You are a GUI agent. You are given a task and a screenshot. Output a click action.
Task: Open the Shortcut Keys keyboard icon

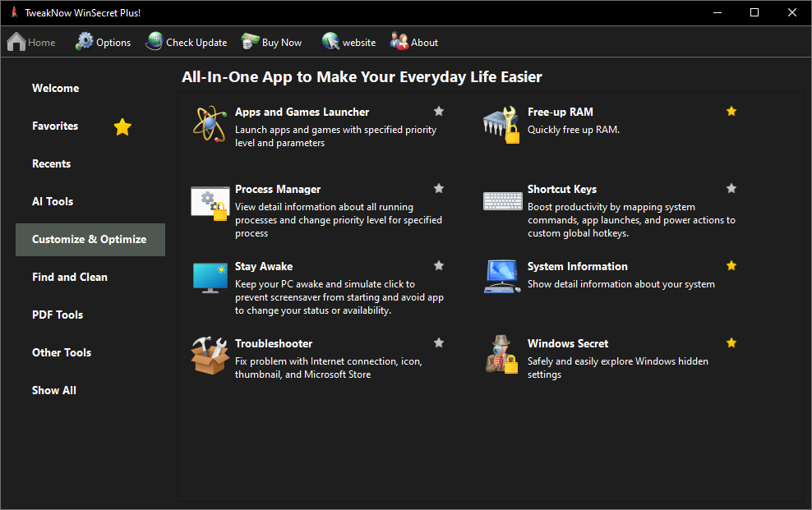tap(501, 200)
